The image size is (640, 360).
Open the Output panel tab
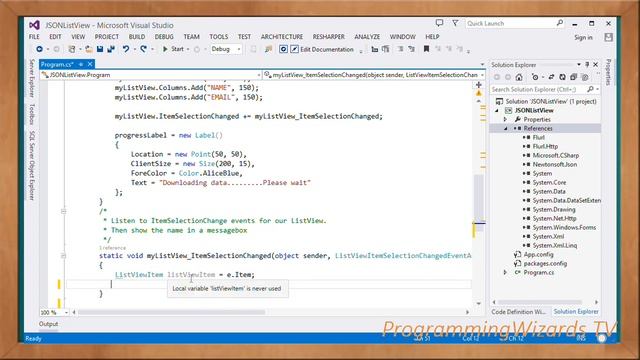coord(49,324)
